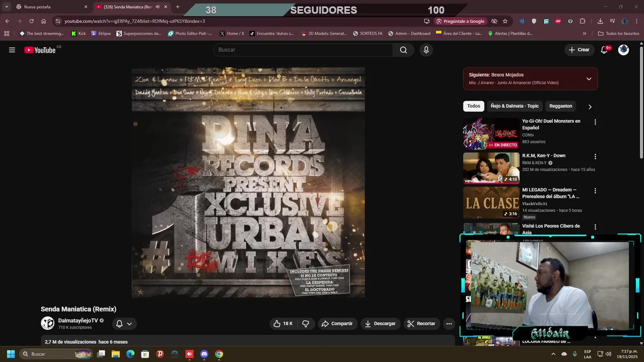The height and width of the screenshot is (362, 644).
Task: Click the YouTube Buscar search field
Action: click(303, 50)
